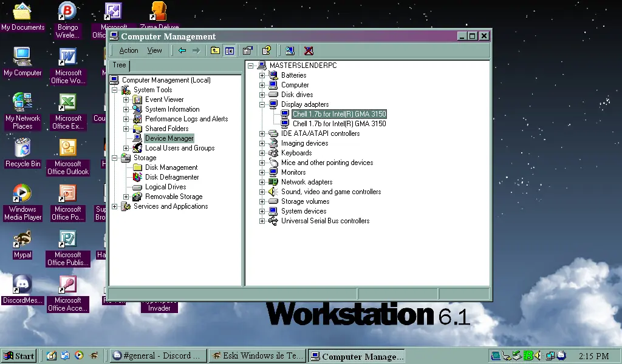Click Computer category in device list
Viewport: 622px width, 364px height.
(295, 85)
